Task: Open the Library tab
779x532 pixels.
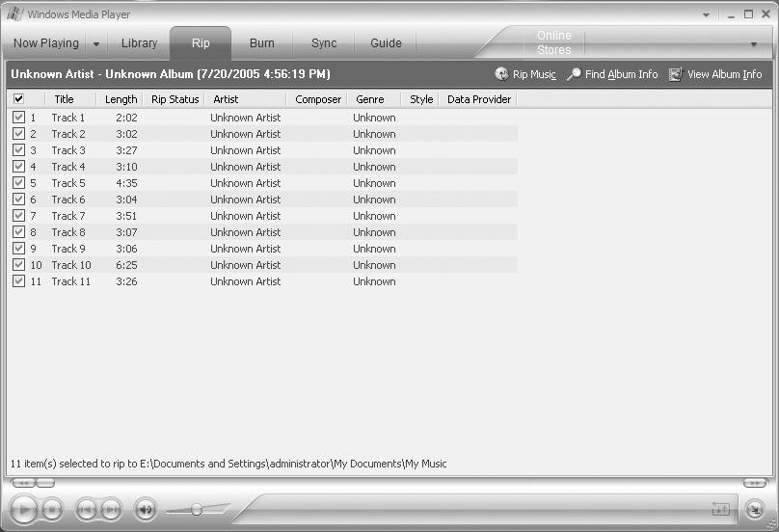Action: (x=139, y=43)
